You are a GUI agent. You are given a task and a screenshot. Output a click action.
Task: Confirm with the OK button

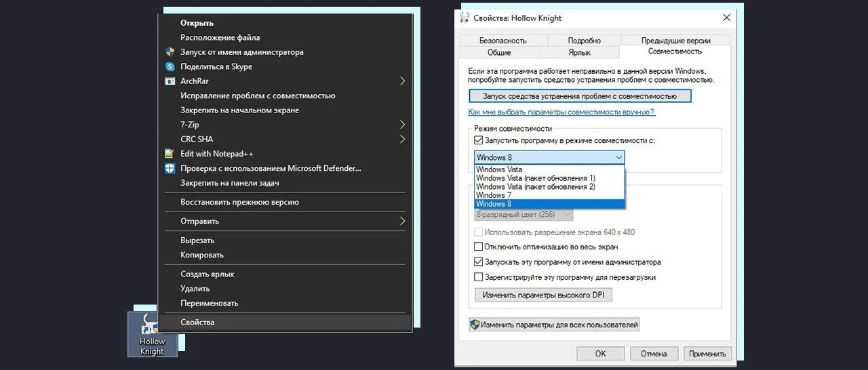coord(600,354)
